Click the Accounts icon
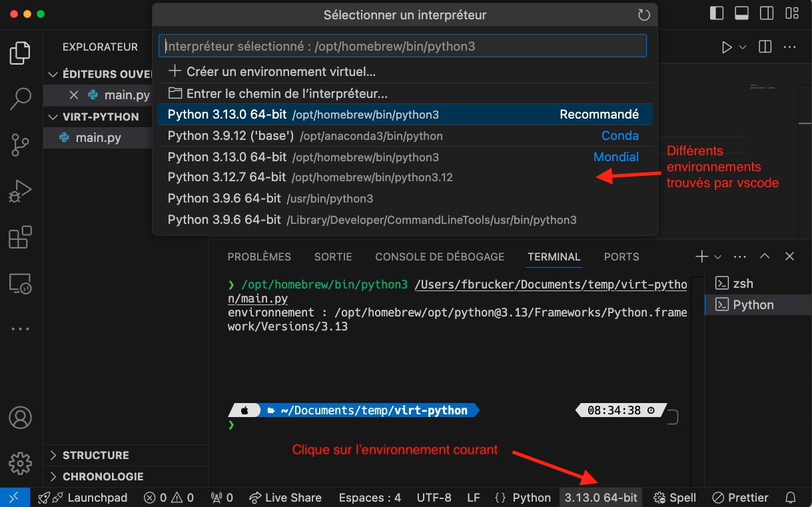Screen dimensions: 812x507 20,418
